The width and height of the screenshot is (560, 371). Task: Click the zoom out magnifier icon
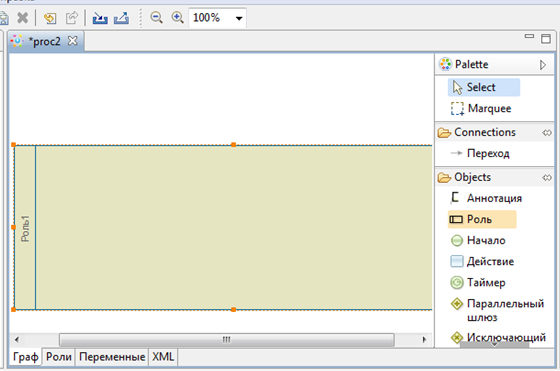156,17
